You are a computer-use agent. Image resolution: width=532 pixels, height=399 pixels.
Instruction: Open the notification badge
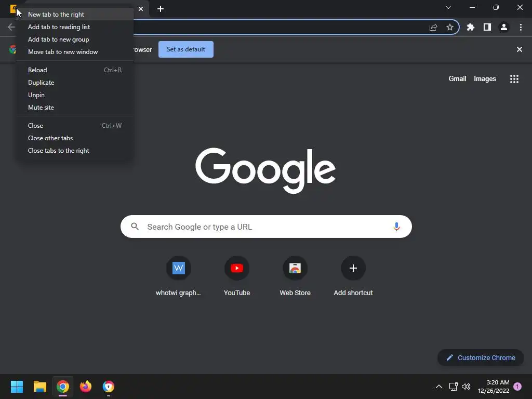(517, 387)
